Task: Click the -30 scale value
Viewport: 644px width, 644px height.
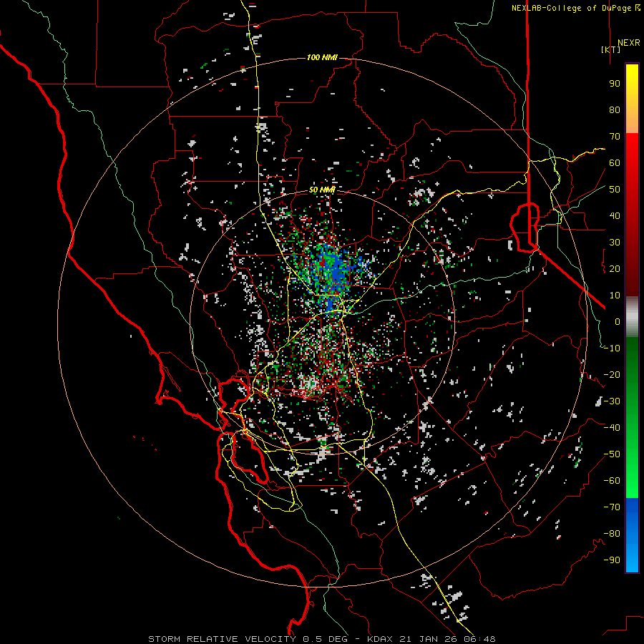Action: pyautogui.click(x=612, y=401)
